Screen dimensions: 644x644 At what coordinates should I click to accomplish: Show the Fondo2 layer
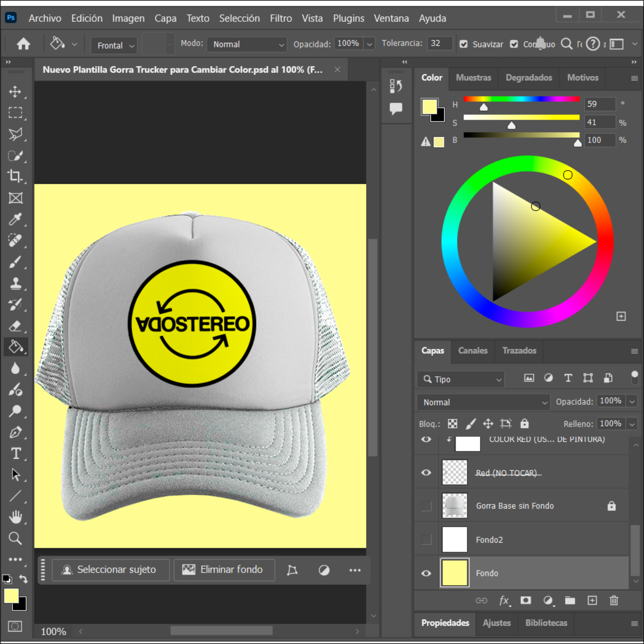(x=426, y=539)
